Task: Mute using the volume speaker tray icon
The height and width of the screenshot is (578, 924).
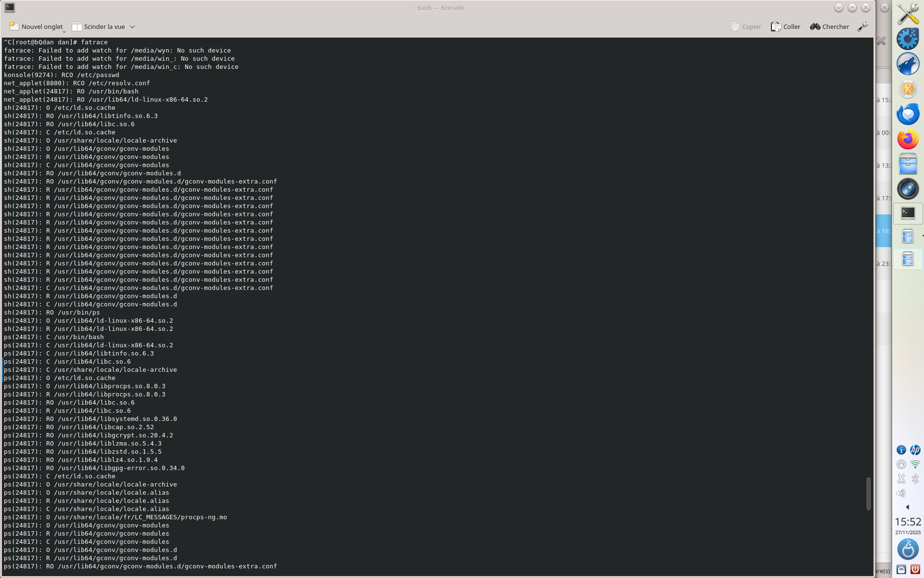Action: (901, 493)
